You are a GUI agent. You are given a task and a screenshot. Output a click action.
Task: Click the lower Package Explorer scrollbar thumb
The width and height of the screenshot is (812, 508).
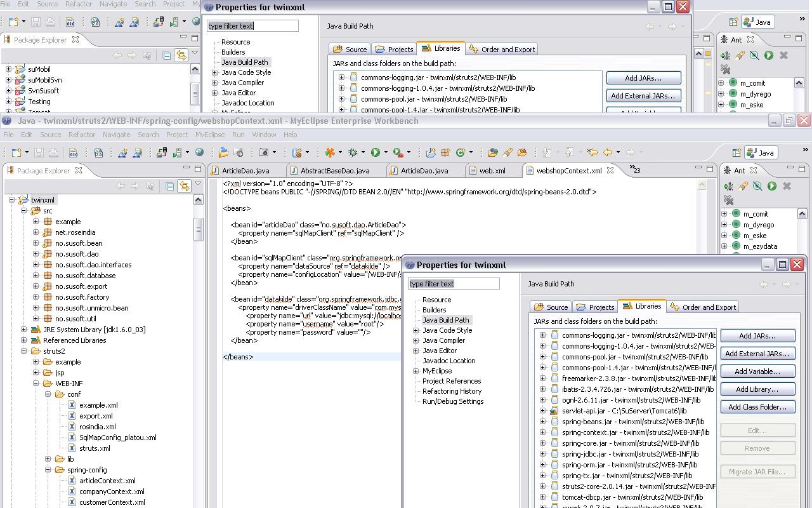(198, 229)
